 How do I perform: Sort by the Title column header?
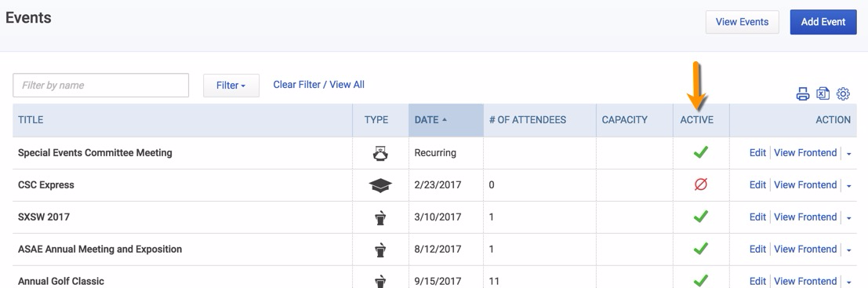pyautogui.click(x=31, y=119)
